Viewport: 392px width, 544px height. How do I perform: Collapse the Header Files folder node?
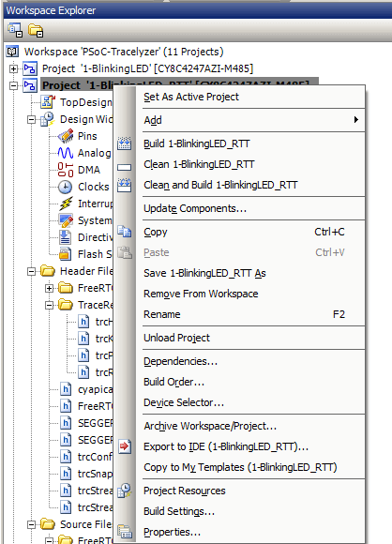31,271
